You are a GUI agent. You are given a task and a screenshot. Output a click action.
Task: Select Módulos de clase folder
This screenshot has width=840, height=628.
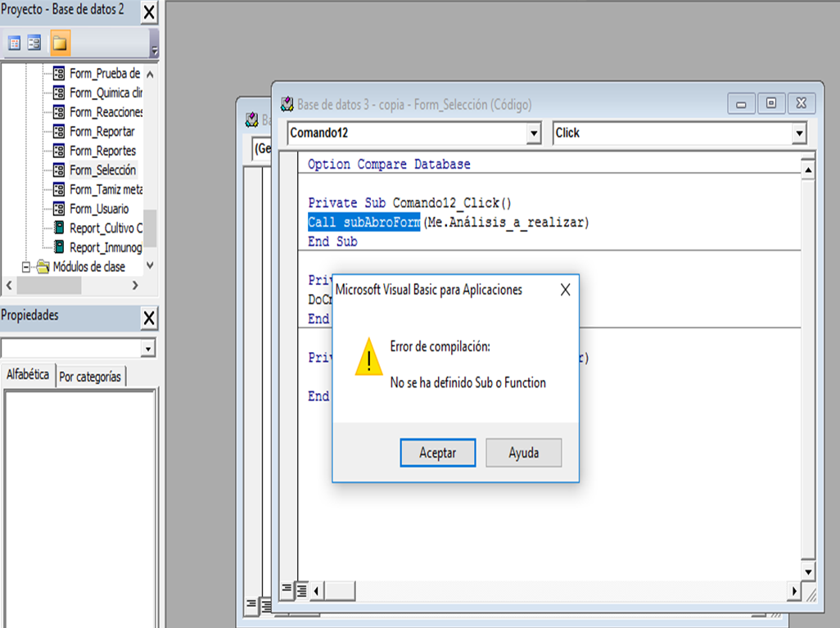tap(89, 266)
